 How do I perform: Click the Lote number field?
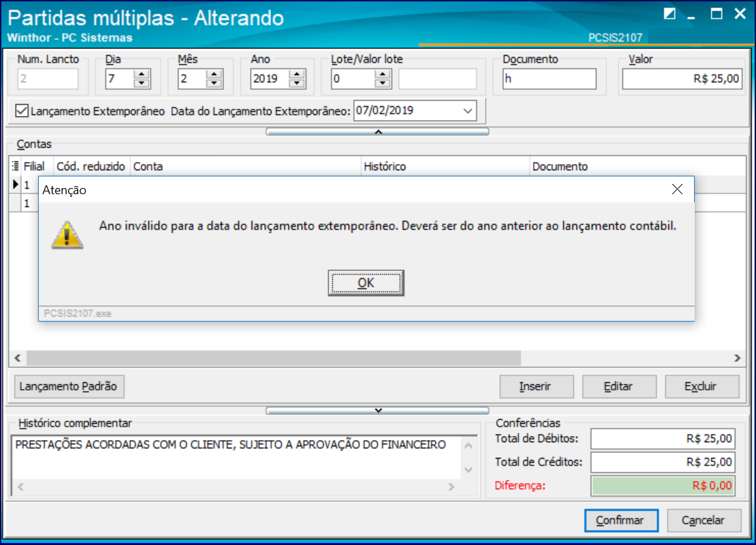point(353,78)
